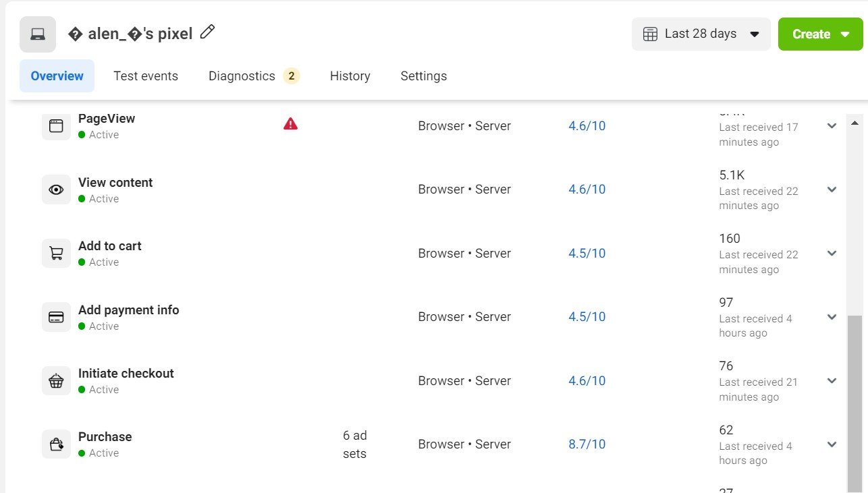The image size is (868, 493).
Task: Edit the pixel name with pencil icon
Action: pos(208,32)
